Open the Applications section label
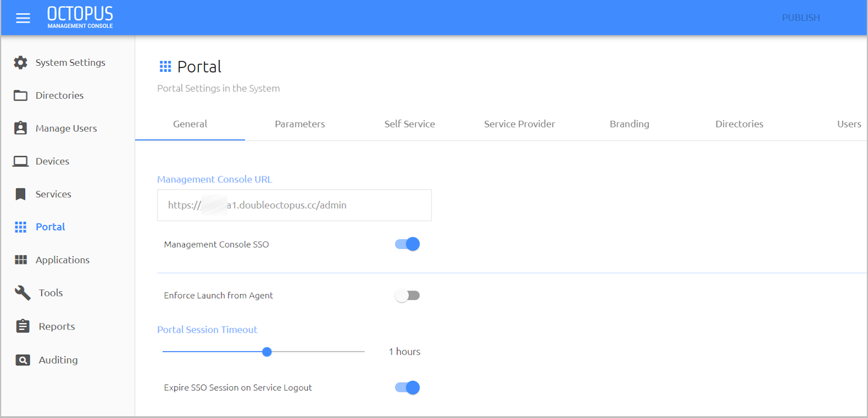This screenshot has width=868, height=418. 62,260
